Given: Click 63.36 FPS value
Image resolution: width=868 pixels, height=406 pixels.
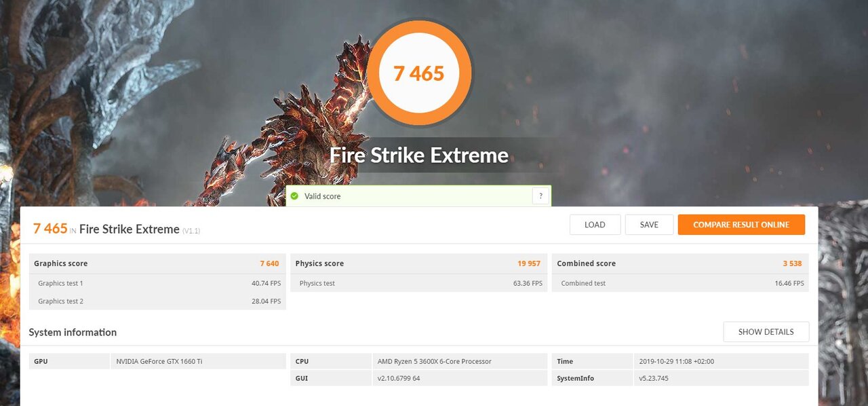Looking at the screenshot, I should (x=528, y=283).
